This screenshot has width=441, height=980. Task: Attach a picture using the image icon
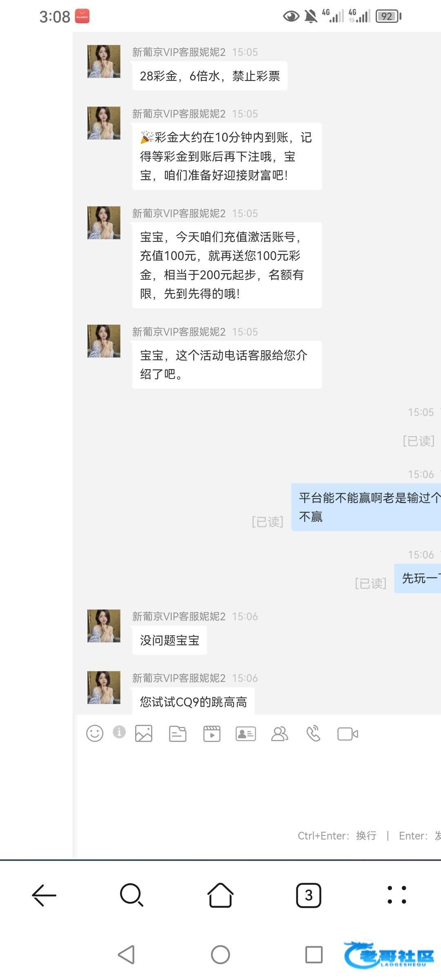pos(144,733)
